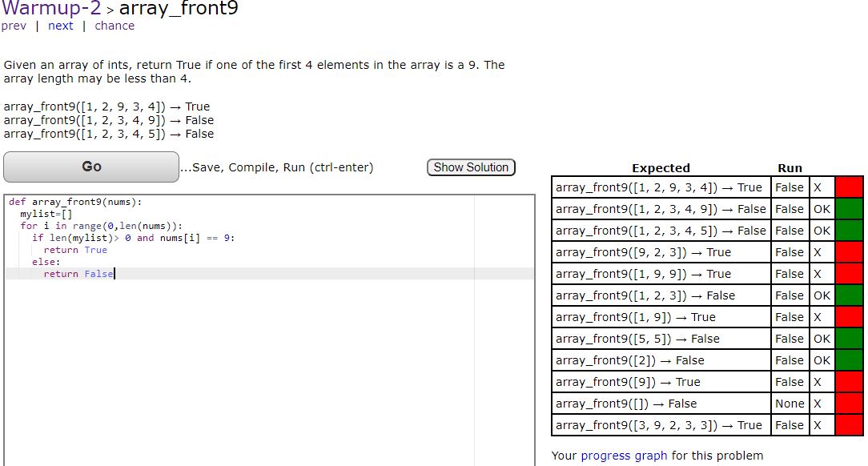Click the X mark in the [1, 9, 9] row
This screenshot has height=466, width=868.
pos(818,274)
